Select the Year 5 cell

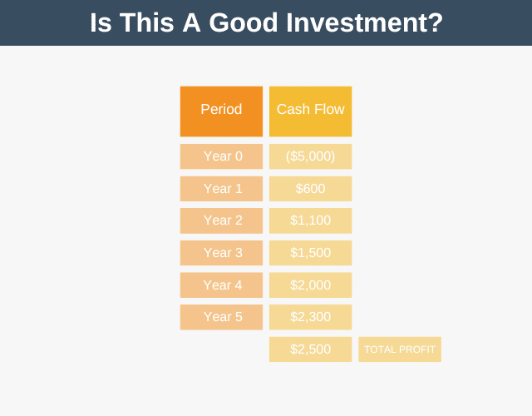[x=221, y=317]
